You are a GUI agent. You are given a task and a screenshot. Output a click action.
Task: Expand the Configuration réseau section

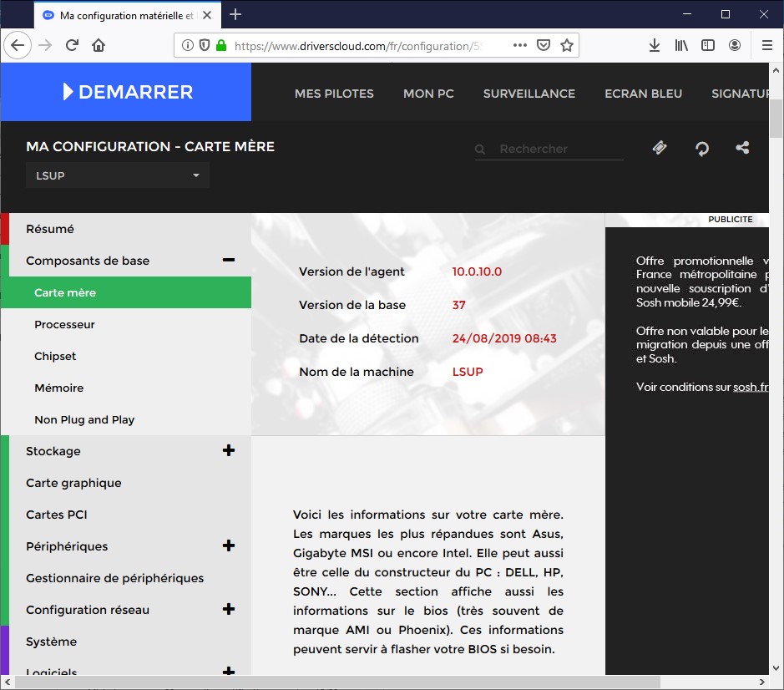click(228, 610)
